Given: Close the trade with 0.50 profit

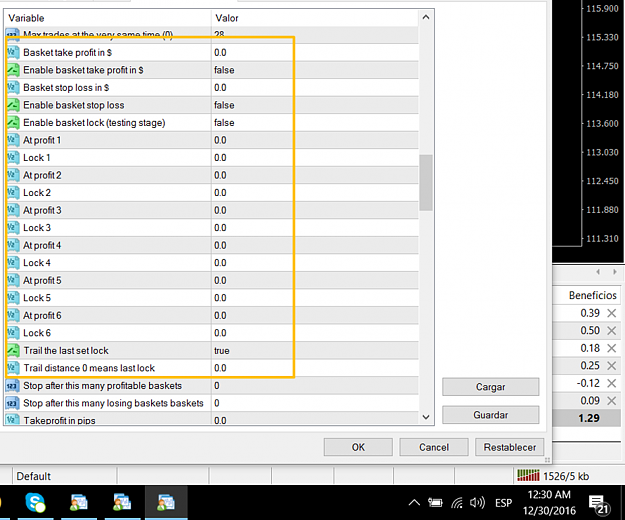Looking at the screenshot, I should (611, 331).
